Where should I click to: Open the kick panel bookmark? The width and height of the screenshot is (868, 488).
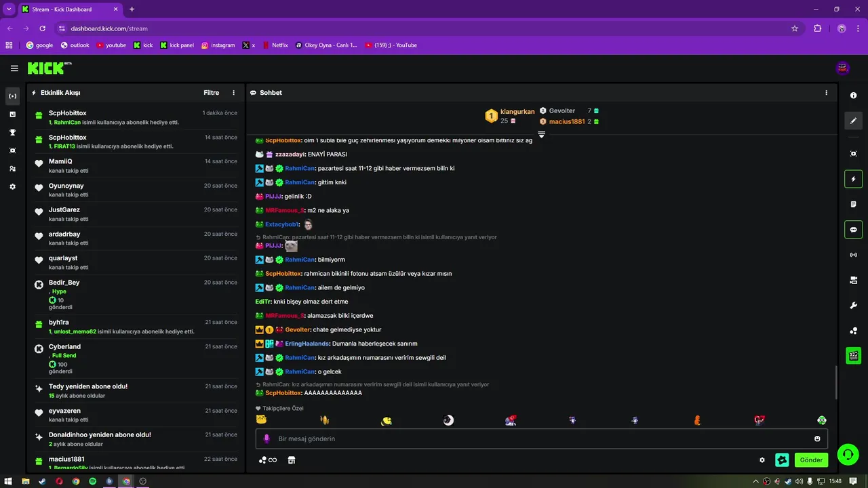point(177,45)
